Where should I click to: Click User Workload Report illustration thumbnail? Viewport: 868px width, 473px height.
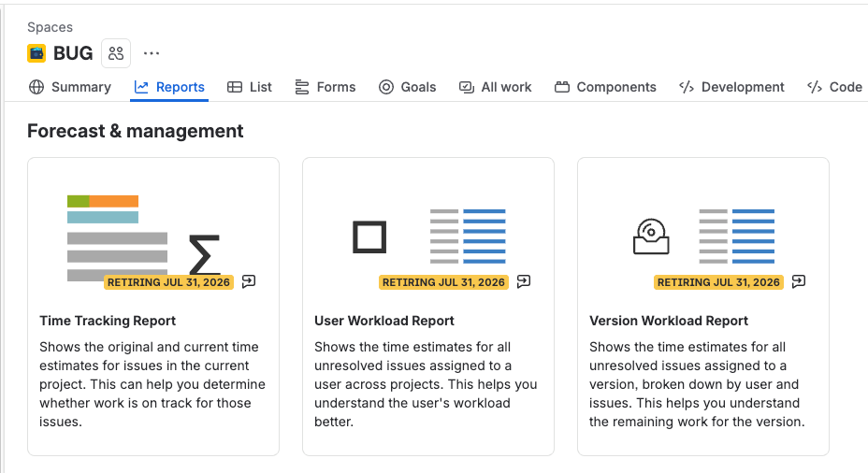click(x=429, y=236)
